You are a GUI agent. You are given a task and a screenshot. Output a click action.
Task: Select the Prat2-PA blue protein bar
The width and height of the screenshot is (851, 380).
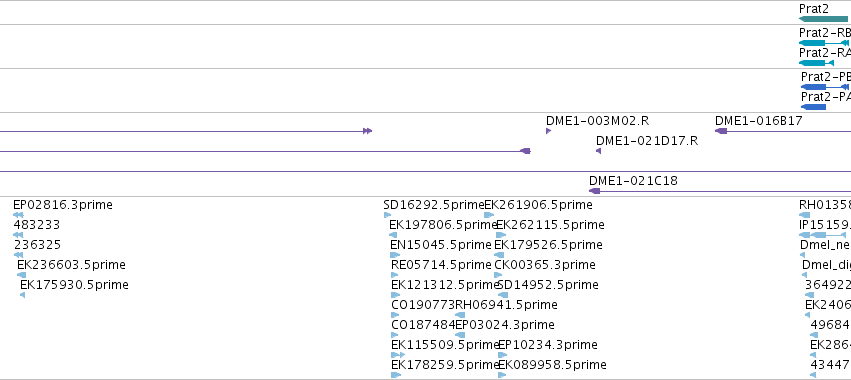pos(814,107)
